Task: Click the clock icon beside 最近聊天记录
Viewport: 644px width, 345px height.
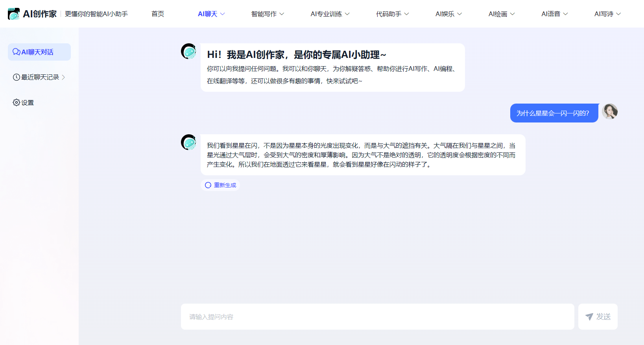Action: point(17,77)
